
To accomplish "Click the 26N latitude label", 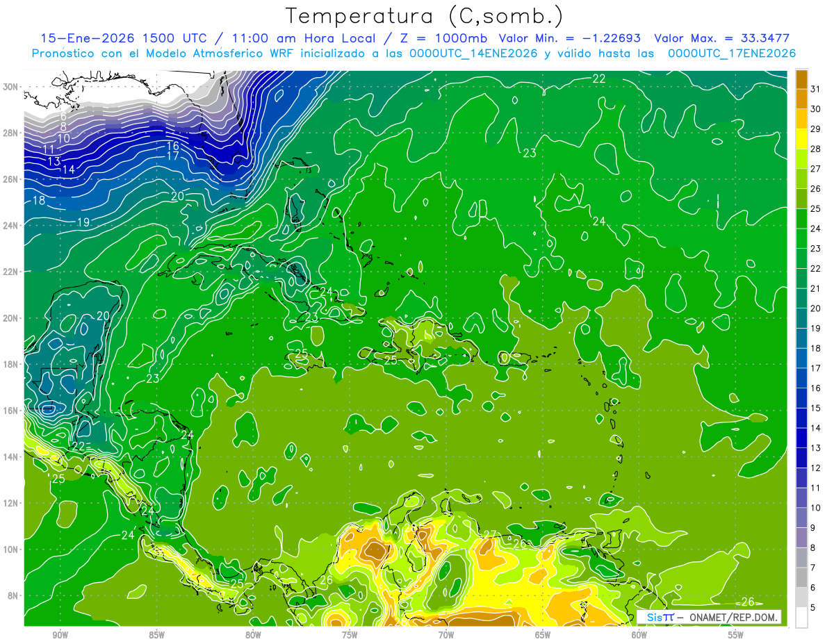I will point(10,179).
